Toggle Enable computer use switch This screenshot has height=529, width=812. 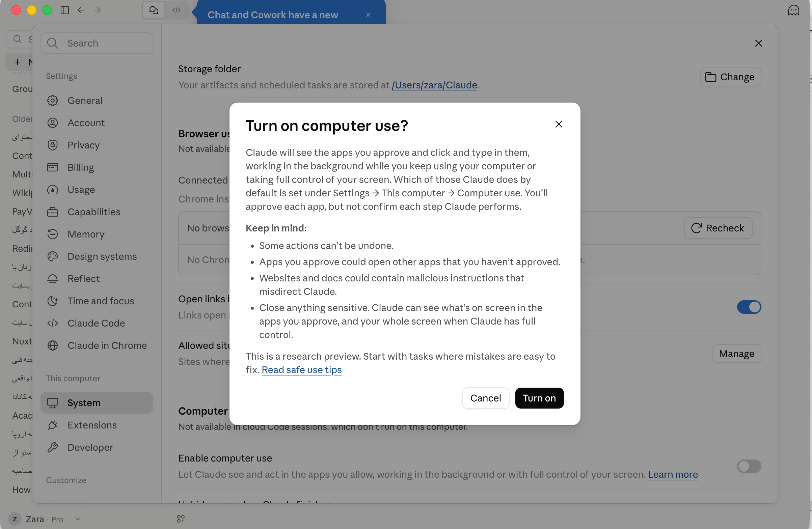[749, 466]
